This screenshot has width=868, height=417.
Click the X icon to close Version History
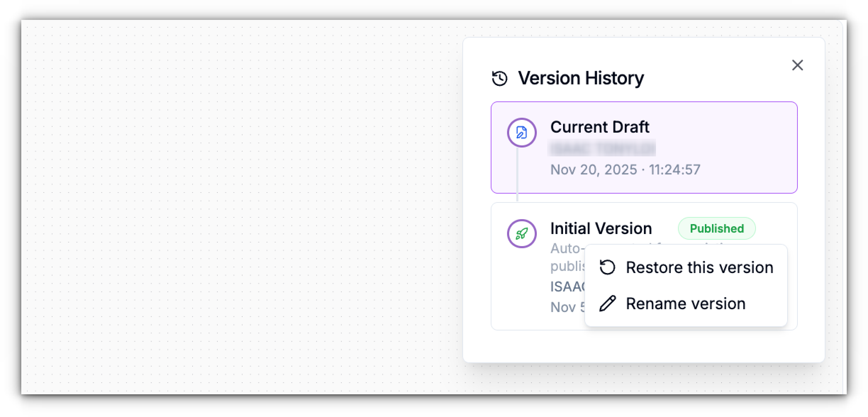[x=797, y=65]
